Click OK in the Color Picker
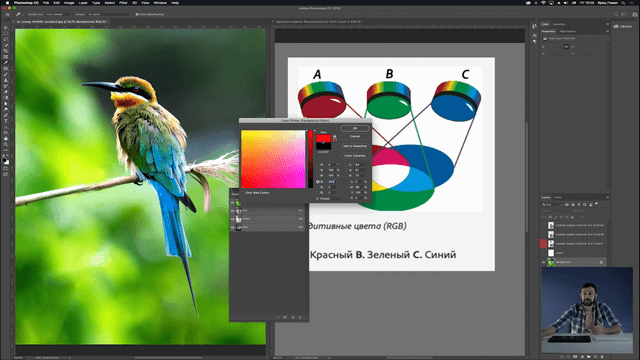 tap(355, 128)
